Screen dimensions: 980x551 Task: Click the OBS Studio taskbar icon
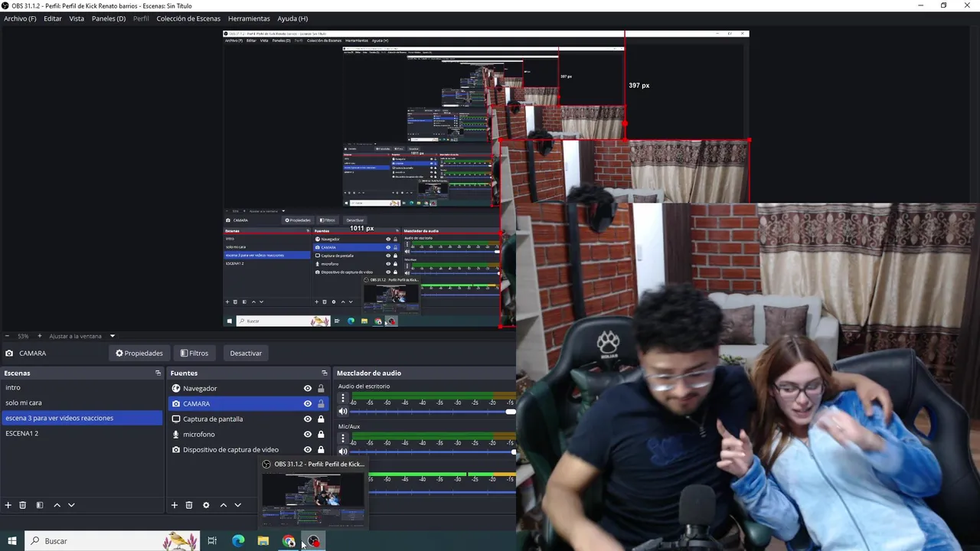[x=314, y=541]
